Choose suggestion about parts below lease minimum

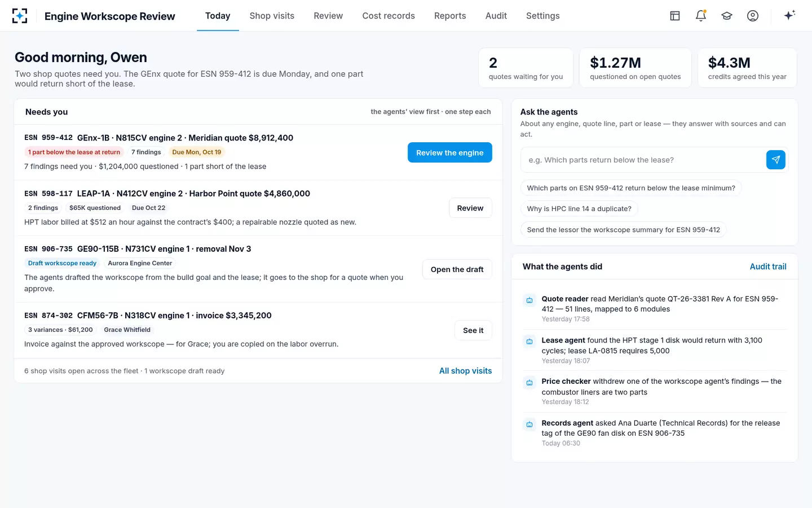point(631,188)
